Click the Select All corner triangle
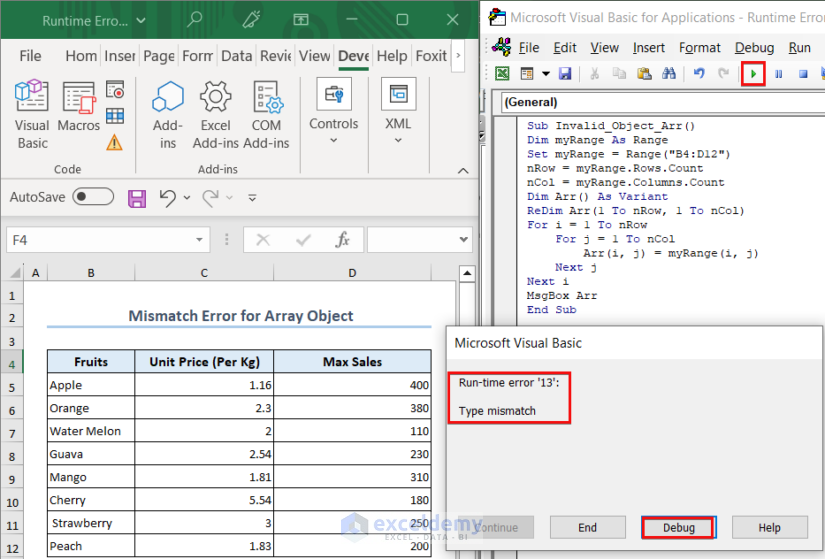The height and width of the screenshot is (559, 825). click(x=15, y=273)
